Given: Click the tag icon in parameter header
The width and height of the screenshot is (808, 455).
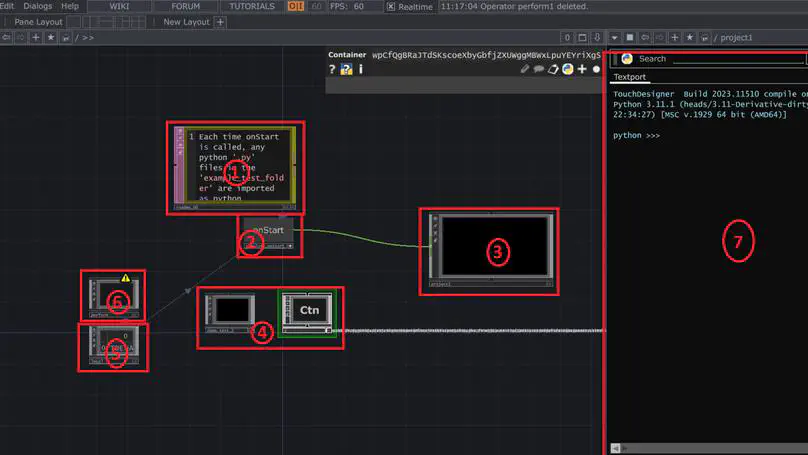Looking at the screenshot, I should (553, 69).
